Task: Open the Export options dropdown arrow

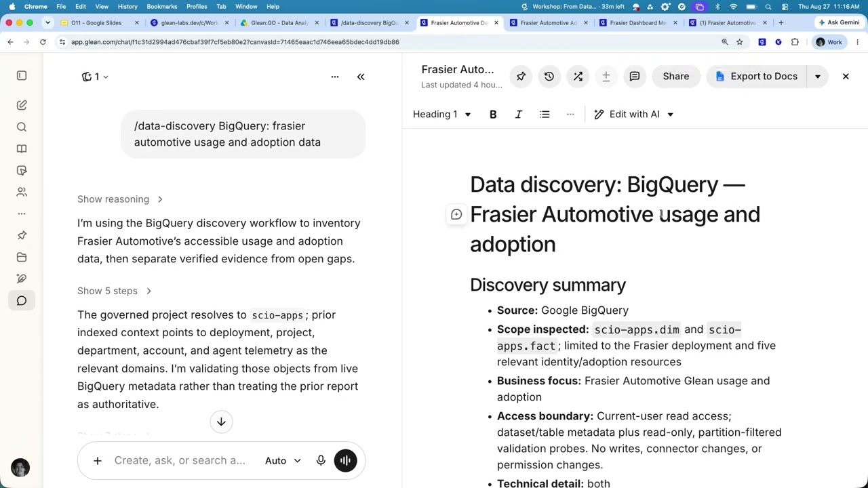Action: [x=818, y=77]
